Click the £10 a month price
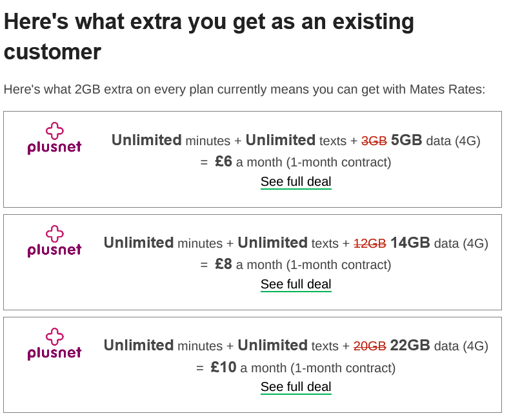 pyautogui.click(x=223, y=368)
